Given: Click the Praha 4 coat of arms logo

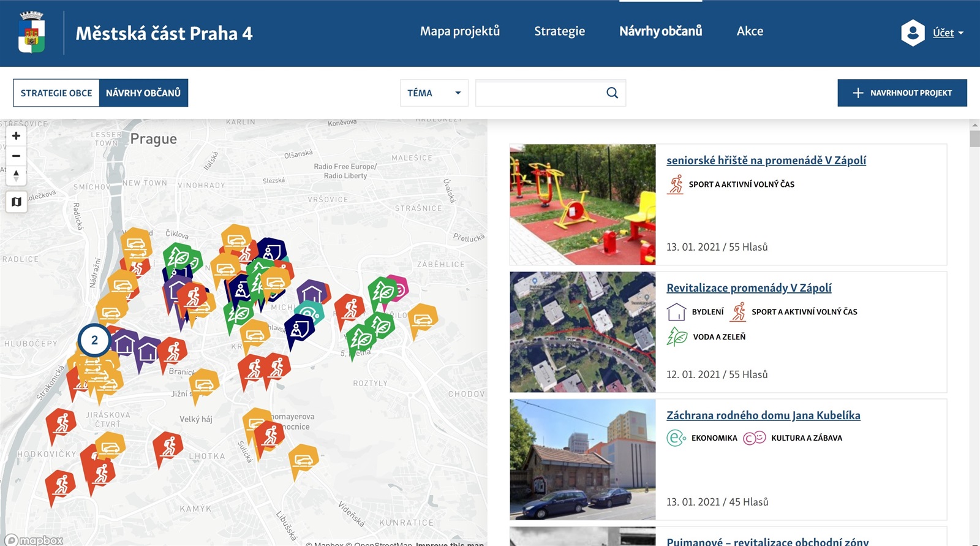Looking at the screenshot, I should (32, 33).
